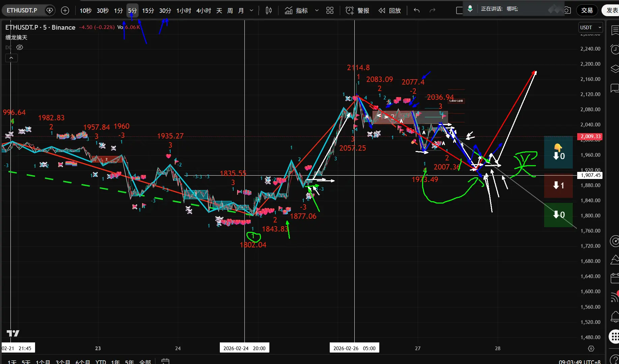This screenshot has width=619, height=364.
Task: Undo the last chart action
Action: pyautogui.click(x=417, y=11)
